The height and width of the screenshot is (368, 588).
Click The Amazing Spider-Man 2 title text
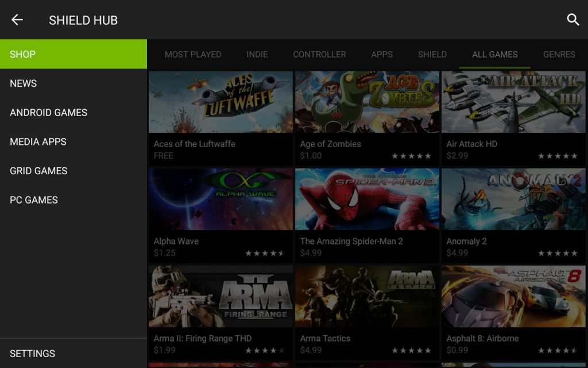351,241
